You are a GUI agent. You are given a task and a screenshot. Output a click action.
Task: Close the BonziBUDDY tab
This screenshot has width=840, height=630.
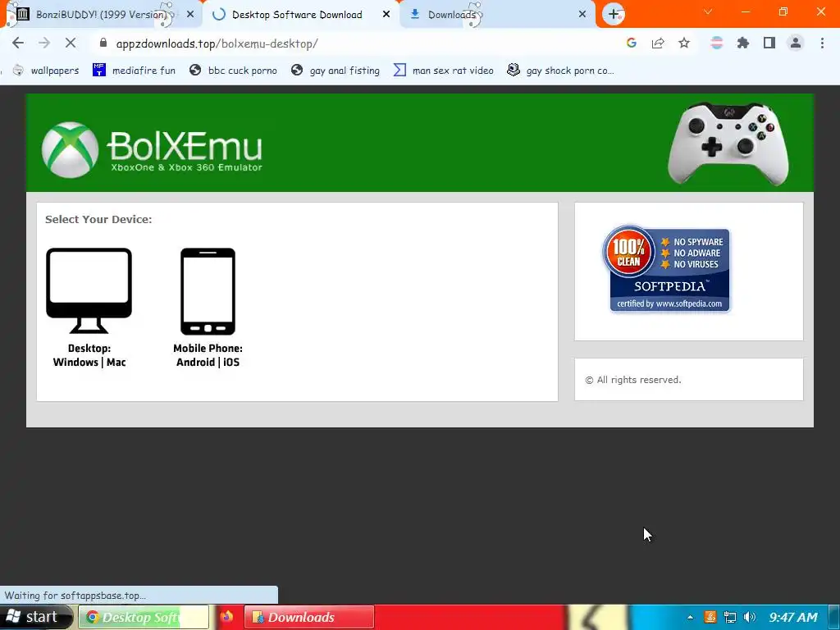coord(190,15)
